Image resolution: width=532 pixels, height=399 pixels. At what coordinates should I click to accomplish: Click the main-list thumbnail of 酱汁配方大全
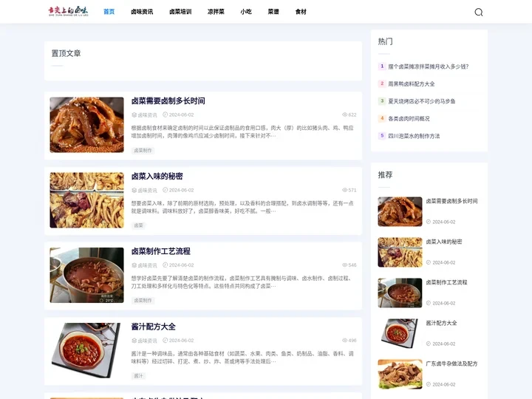pyautogui.click(x=87, y=350)
